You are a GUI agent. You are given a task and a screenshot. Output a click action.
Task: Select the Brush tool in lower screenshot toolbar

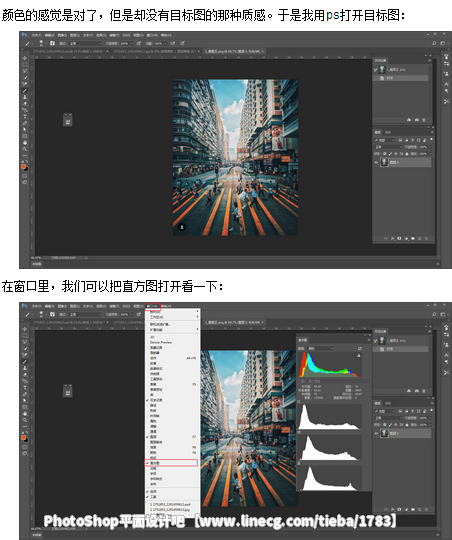pos(25,362)
